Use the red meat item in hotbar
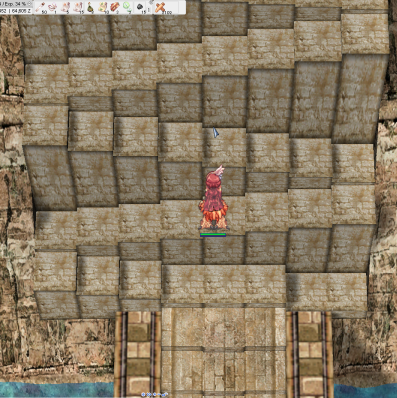The height and width of the screenshot is (398, 397). point(115,6)
